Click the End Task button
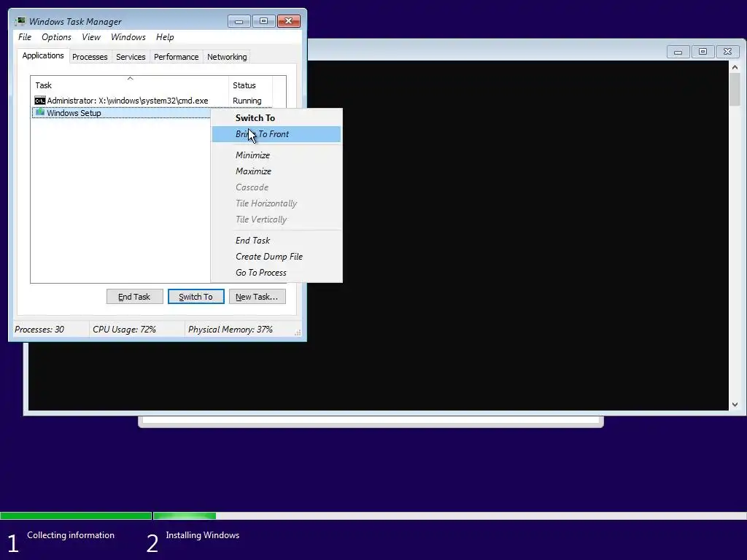Screen dimensions: 747x560 point(134,297)
